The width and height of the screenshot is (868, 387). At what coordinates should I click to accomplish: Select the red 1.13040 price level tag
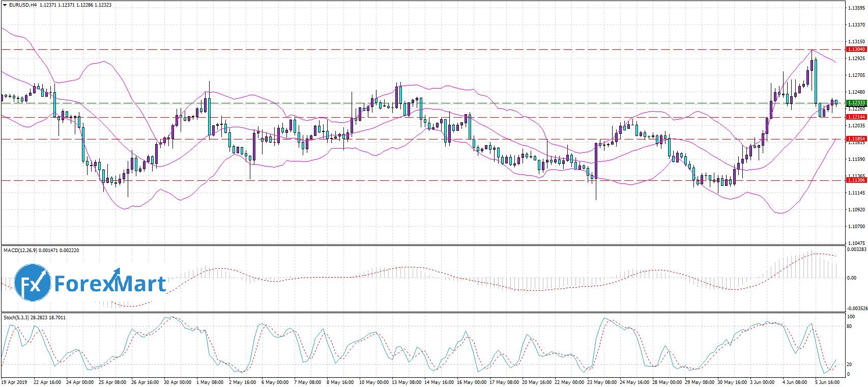click(x=856, y=49)
